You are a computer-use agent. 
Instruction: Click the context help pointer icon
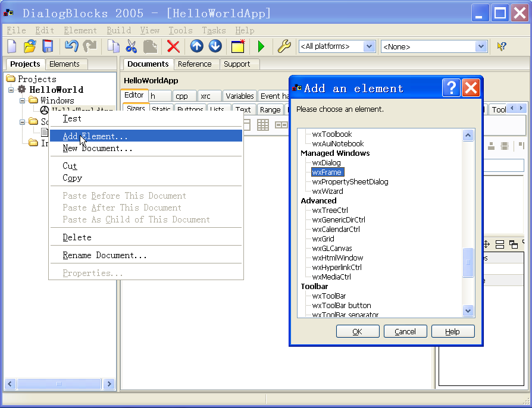(x=502, y=46)
